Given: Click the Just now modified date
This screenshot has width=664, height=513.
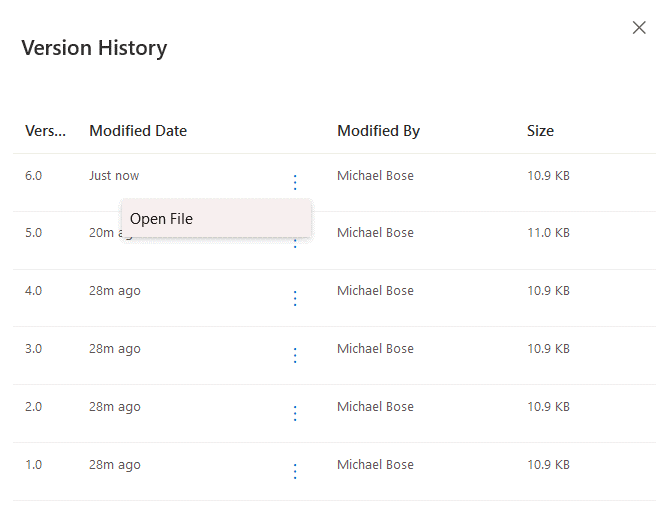Looking at the screenshot, I should [114, 176].
